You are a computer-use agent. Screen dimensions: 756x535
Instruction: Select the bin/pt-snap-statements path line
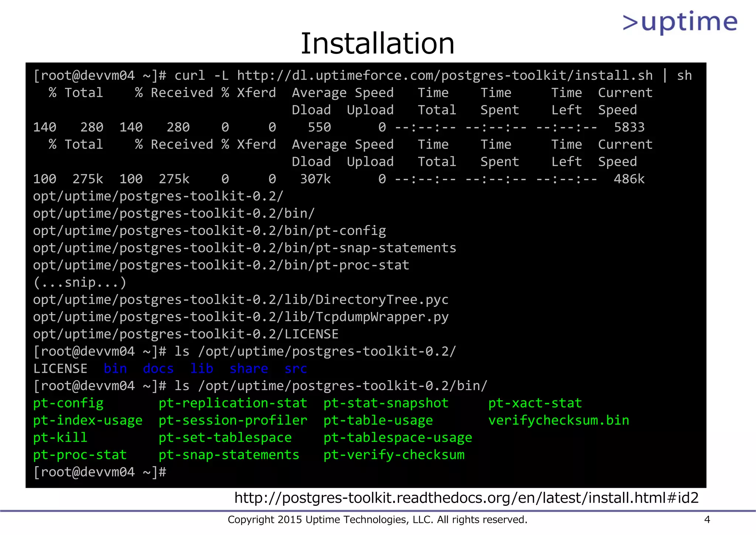pyautogui.click(x=244, y=248)
